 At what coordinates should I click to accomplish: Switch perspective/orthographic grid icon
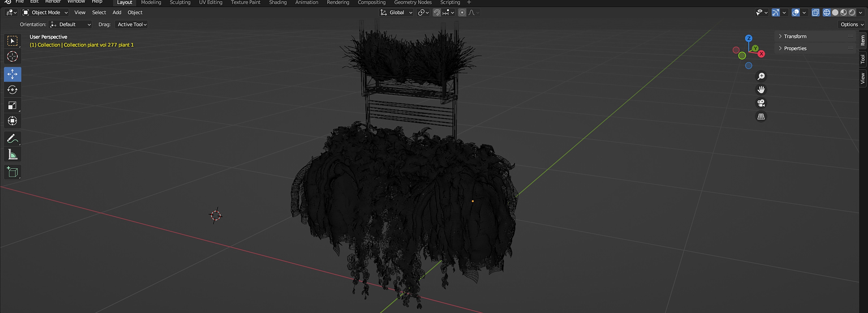(x=761, y=117)
